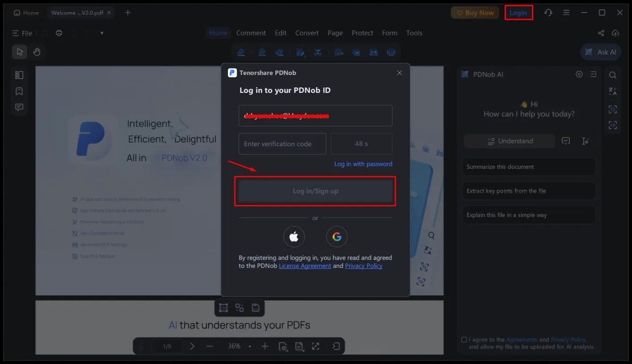The image size is (632, 364).
Task: Click the AI text cursor icon
Action: pos(586,141)
